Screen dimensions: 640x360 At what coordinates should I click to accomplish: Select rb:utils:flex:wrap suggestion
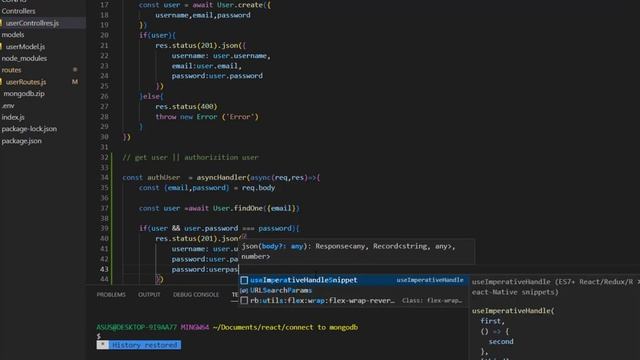353,300
